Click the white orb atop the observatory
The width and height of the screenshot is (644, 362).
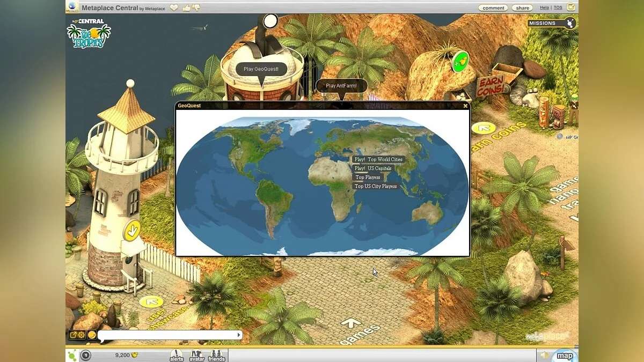point(270,21)
